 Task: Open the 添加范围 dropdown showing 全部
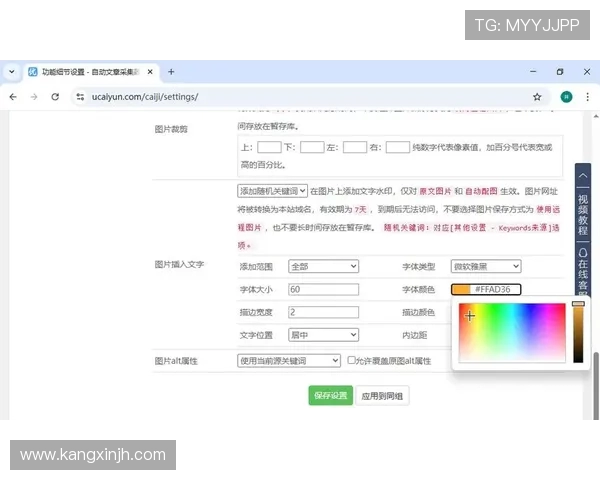tap(323, 266)
